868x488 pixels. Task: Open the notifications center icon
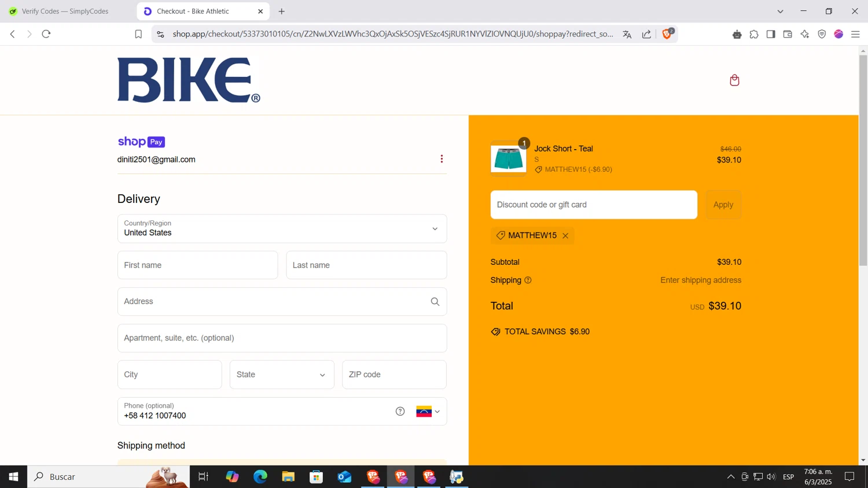click(849, 477)
